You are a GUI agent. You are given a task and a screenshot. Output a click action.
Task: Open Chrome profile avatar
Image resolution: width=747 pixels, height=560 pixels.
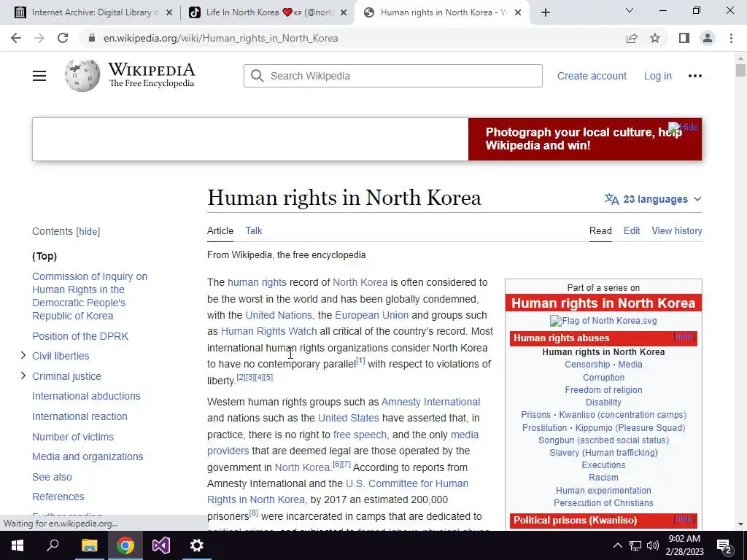point(708,38)
